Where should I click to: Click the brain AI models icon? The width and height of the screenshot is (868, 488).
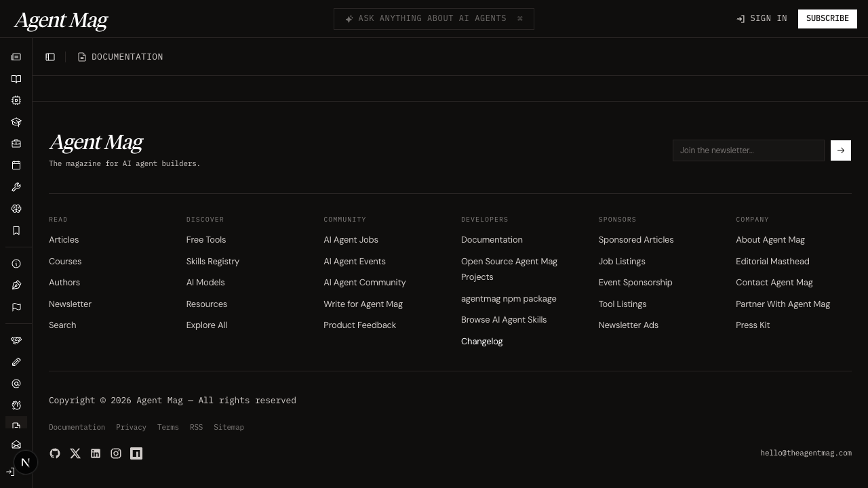coord(16,209)
